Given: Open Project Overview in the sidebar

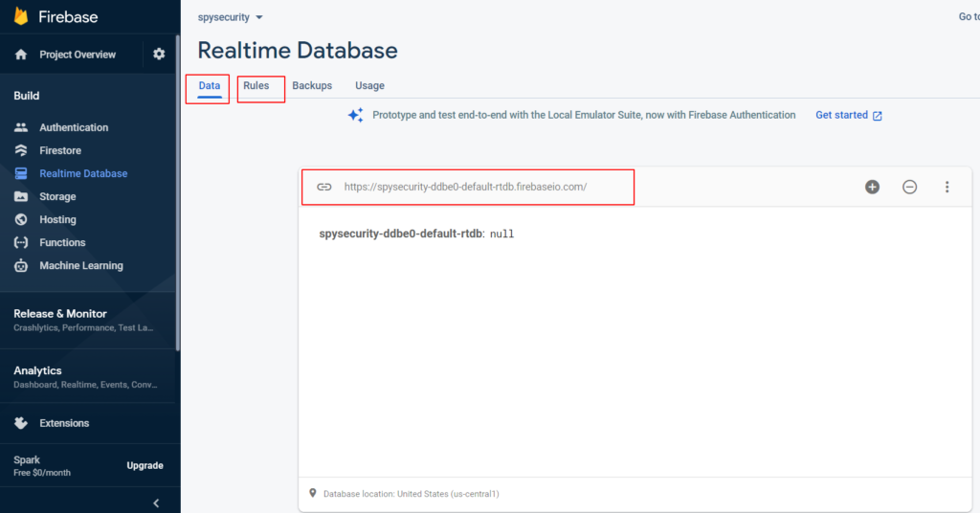Looking at the screenshot, I should coord(78,55).
